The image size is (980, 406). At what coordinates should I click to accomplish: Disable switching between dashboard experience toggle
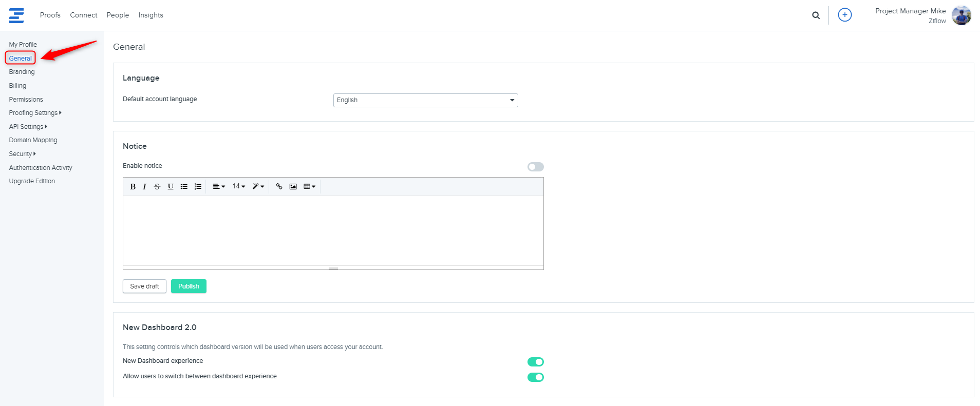[x=535, y=377]
